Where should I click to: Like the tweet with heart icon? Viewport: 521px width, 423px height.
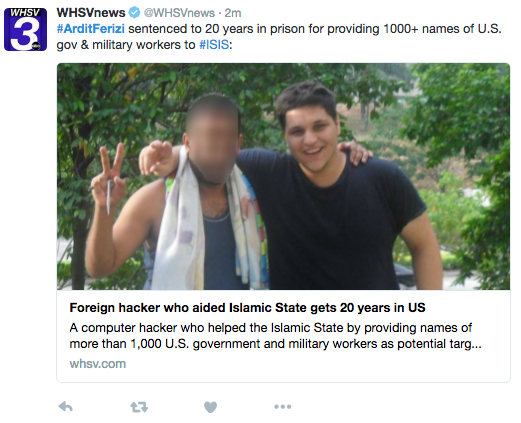coord(210,407)
